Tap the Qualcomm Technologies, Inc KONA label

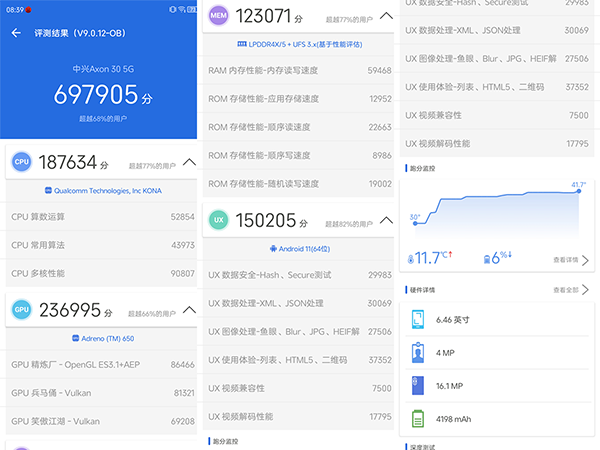coord(100,190)
